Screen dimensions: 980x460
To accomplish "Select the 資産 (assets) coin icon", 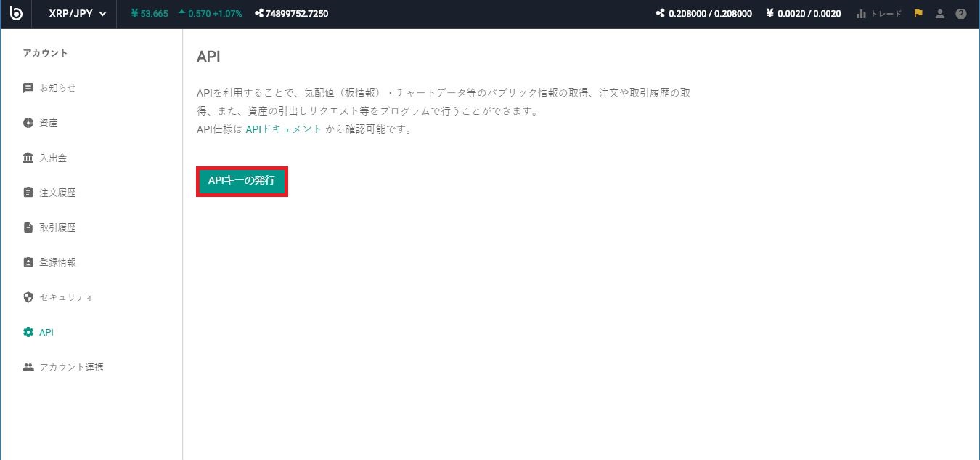I will click(x=28, y=122).
